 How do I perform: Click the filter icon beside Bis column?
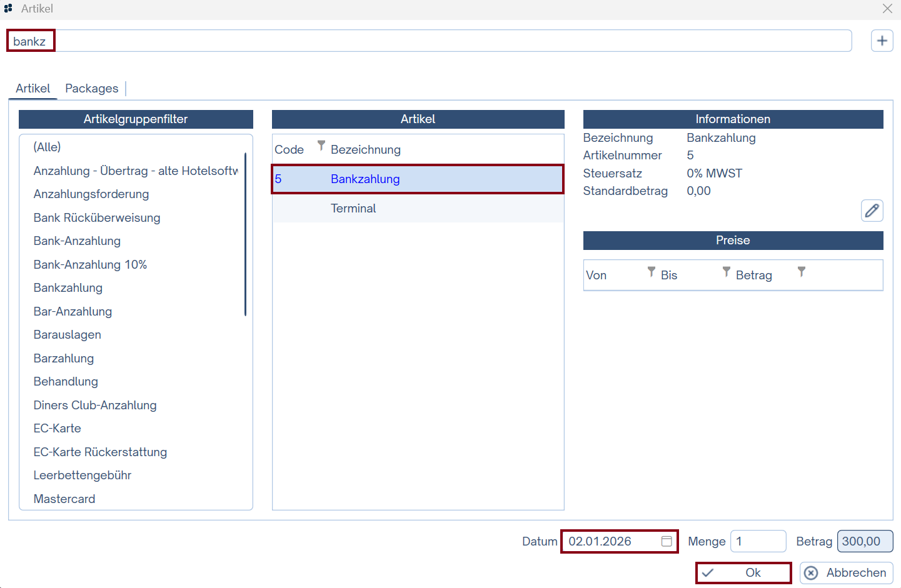(x=726, y=272)
